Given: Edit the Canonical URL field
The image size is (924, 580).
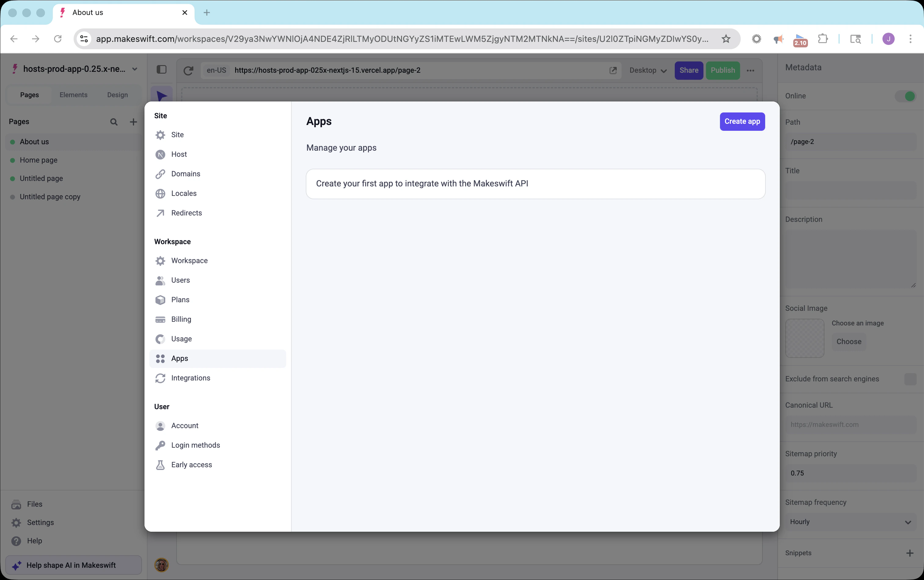Looking at the screenshot, I should pos(850,424).
